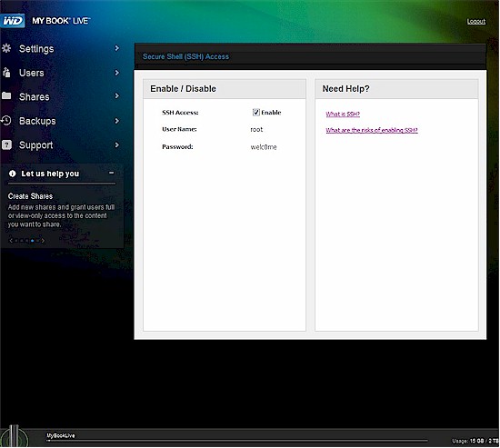Click the Backups clock icon

6,120
